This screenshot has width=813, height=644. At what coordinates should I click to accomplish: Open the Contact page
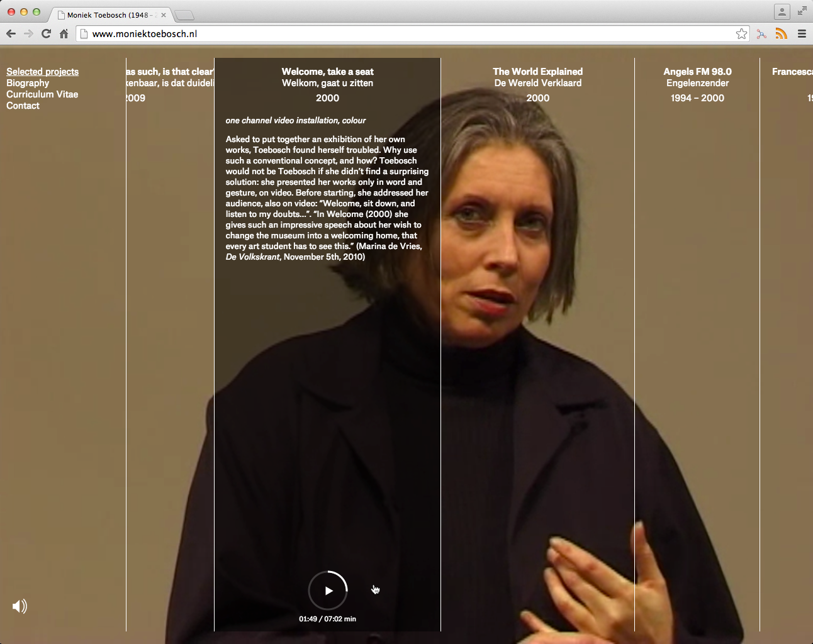click(23, 106)
